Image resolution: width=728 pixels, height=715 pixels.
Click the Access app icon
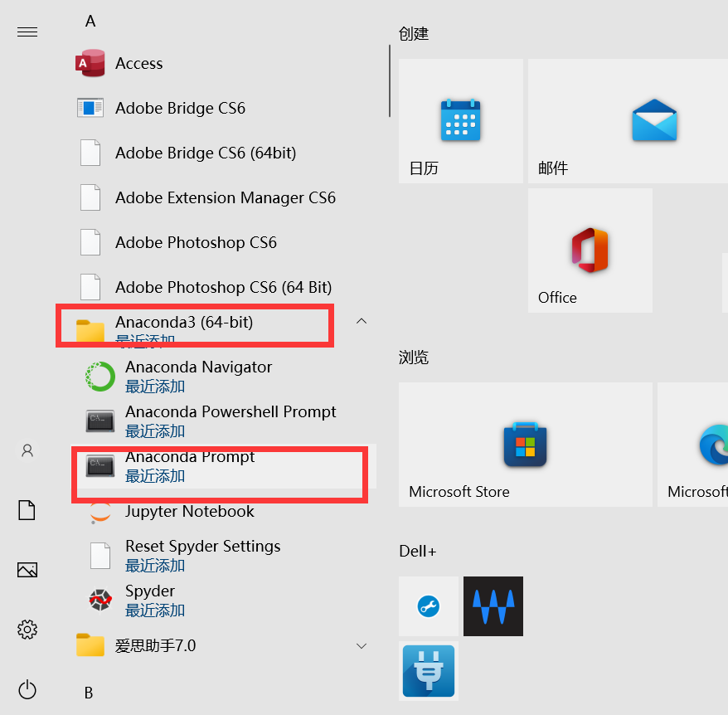90,63
